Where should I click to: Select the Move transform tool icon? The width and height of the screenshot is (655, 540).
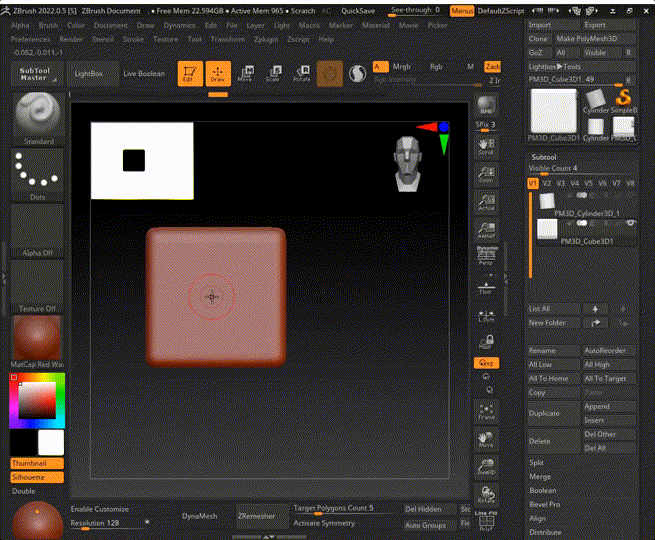pyautogui.click(x=246, y=73)
